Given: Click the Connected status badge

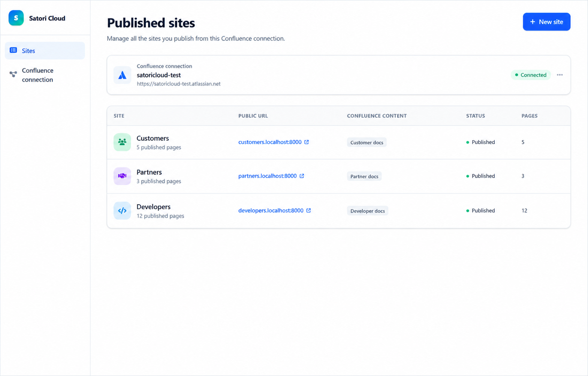Looking at the screenshot, I should pyautogui.click(x=531, y=75).
